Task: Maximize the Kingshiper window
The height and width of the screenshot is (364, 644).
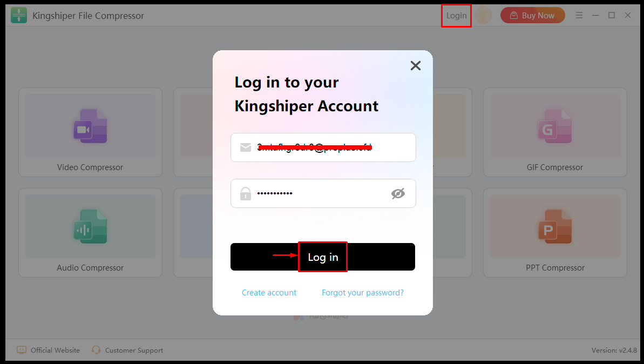Action: (x=612, y=15)
